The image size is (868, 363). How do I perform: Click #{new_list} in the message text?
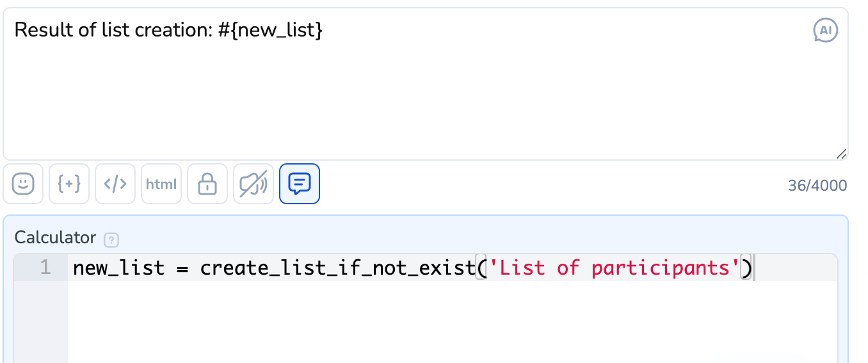click(x=271, y=29)
